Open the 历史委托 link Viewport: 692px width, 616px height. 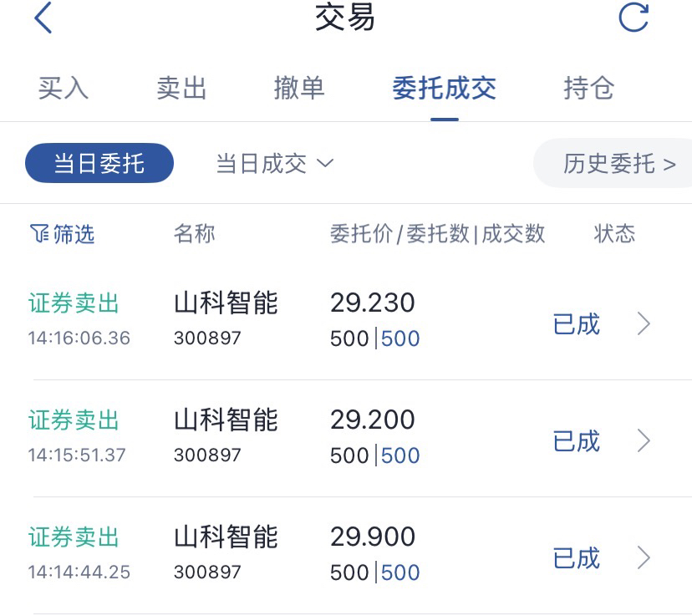tap(618, 163)
